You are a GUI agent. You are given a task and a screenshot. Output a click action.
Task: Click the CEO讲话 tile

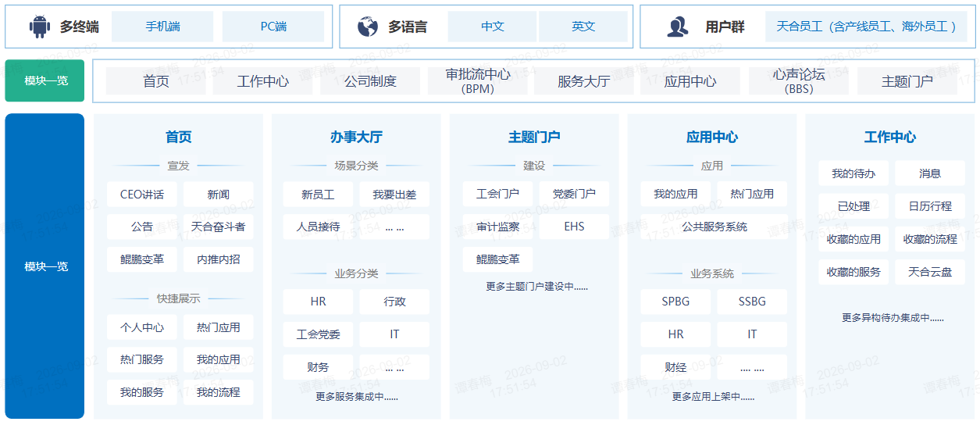tap(142, 195)
